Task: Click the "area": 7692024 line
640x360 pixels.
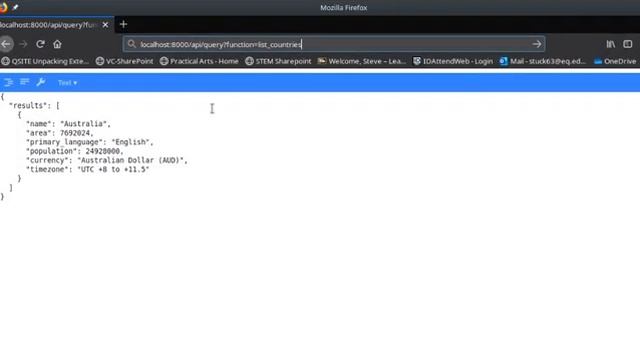Action: [60, 133]
